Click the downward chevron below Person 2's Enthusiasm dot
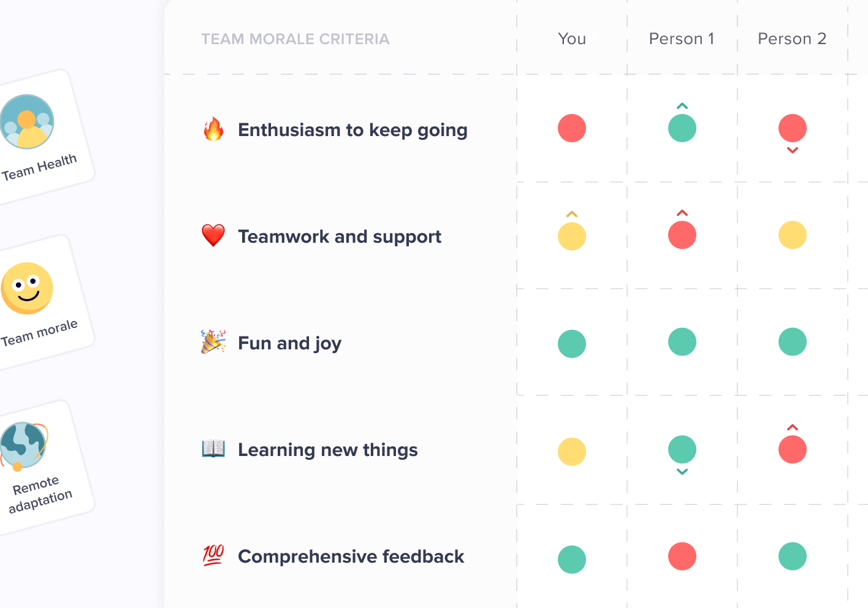Viewport: 868px width, 608px height. 792,151
